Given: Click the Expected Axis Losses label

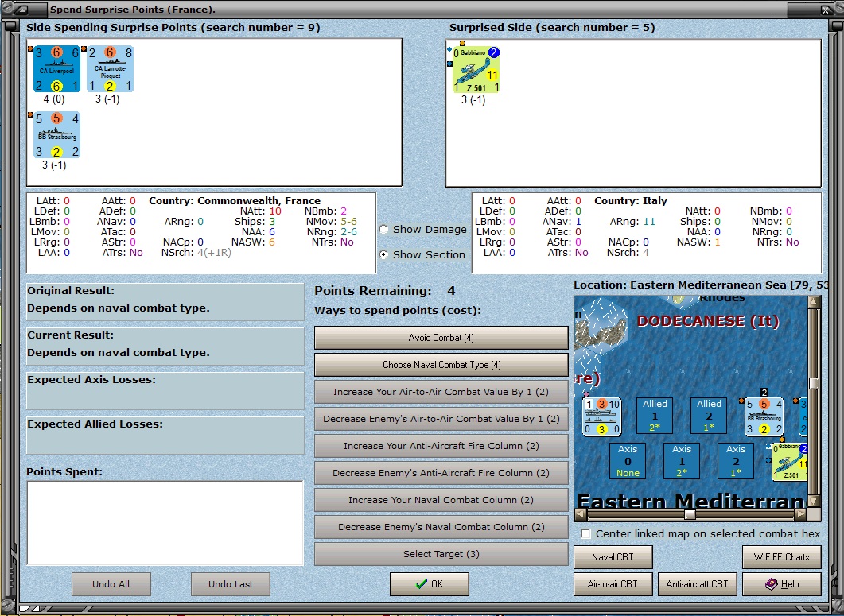Looking at the screenshot, I should 91,380.
